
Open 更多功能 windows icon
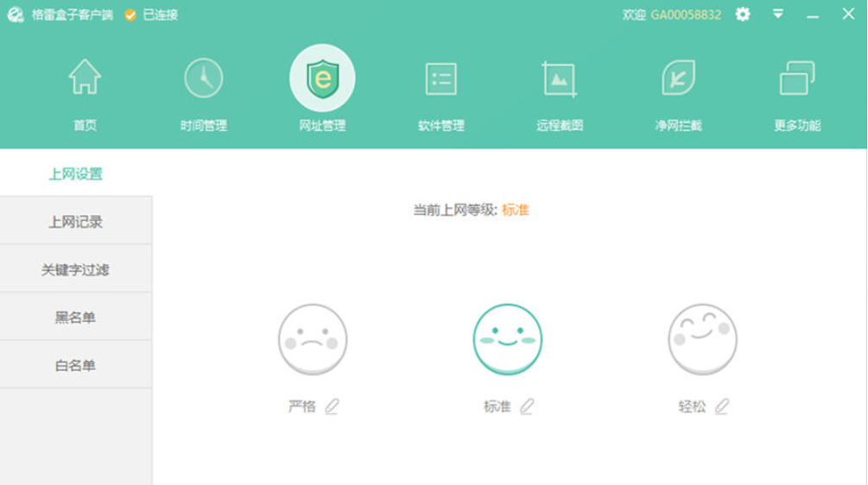coord(796,78)
